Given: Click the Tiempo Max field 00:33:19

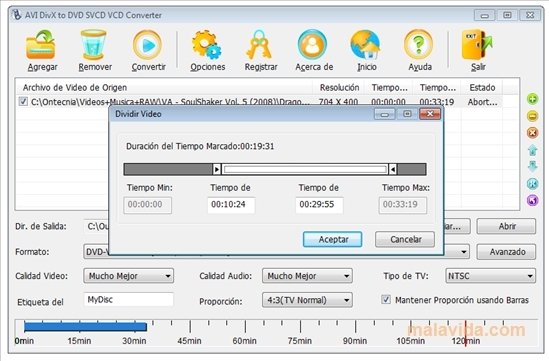Looking at the screenshot, I should coord(403,205).
